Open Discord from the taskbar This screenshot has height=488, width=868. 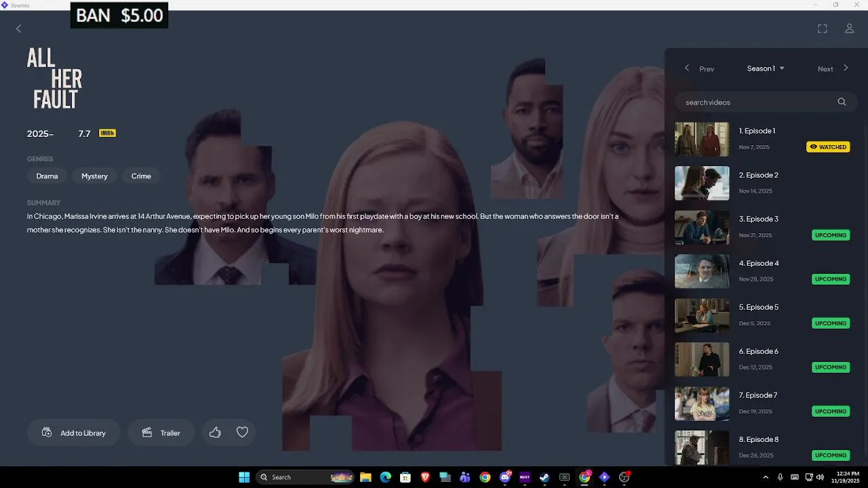point(505,477)
